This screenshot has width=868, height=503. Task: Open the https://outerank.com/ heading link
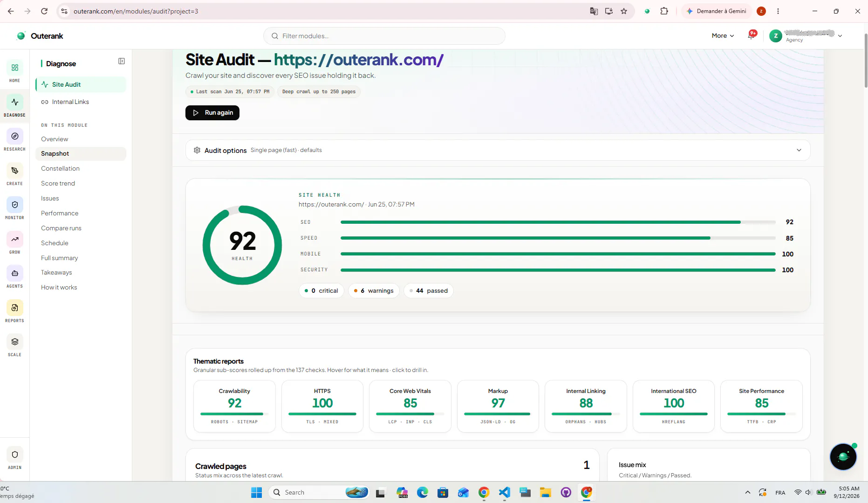359,60
